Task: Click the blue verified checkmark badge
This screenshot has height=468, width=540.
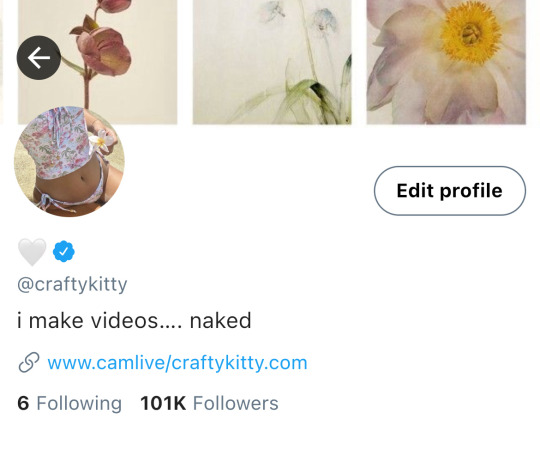Action: coord(64,251)
